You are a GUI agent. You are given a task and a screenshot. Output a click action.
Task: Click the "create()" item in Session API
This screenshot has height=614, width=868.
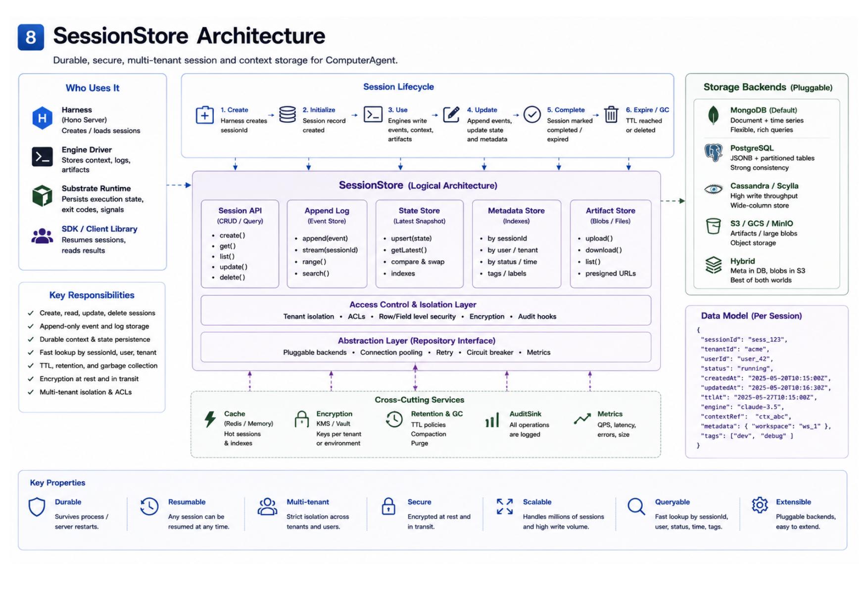pos(232,236)
